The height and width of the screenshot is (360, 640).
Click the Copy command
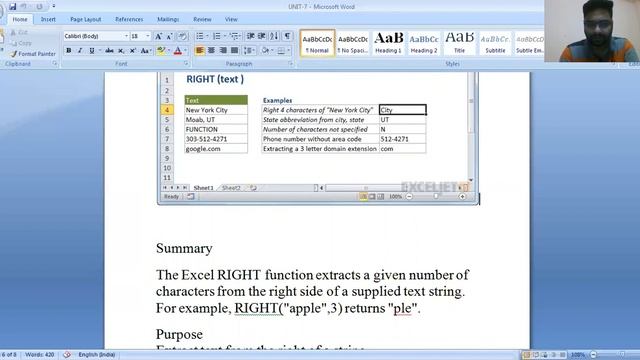click(x=20, y=43)
